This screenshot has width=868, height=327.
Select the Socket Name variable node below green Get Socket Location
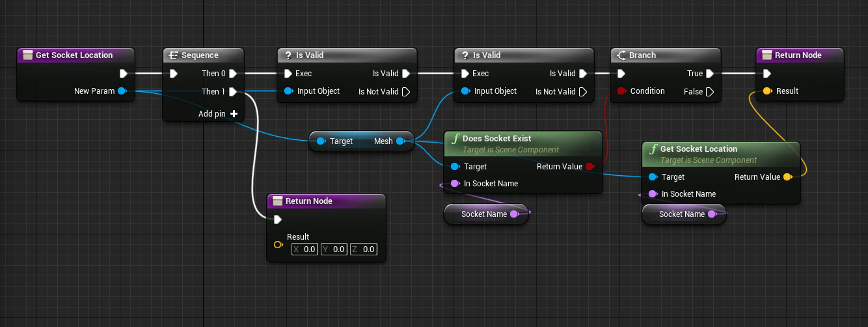pos(684,214)
